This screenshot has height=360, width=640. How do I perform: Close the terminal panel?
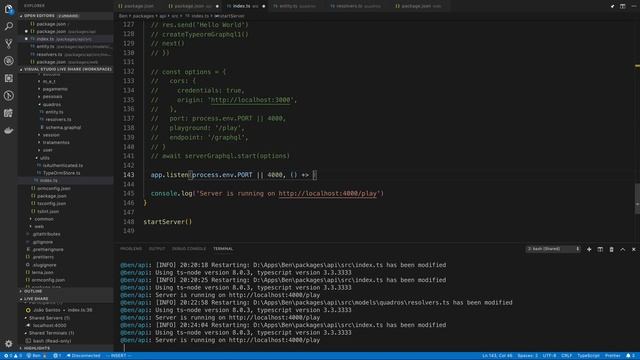click(x=633, y=249)
